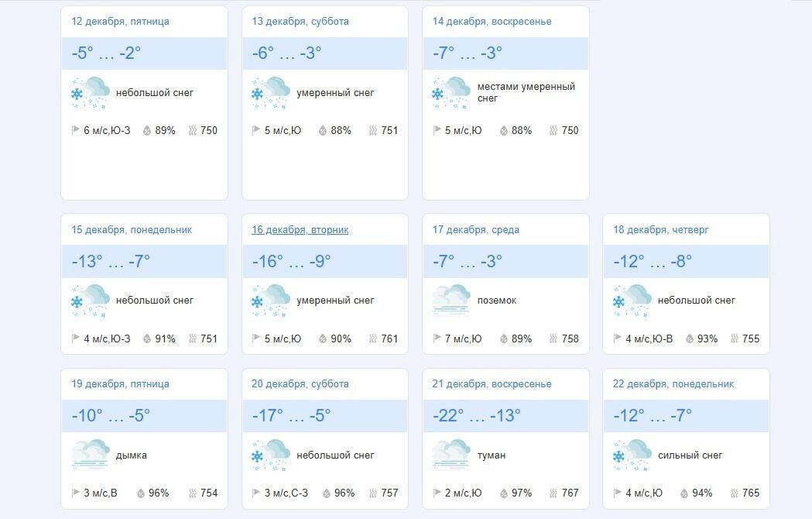Open the 16 декабря, вторник link
Screen dimensions: 812x519
[x=300, y=230]
